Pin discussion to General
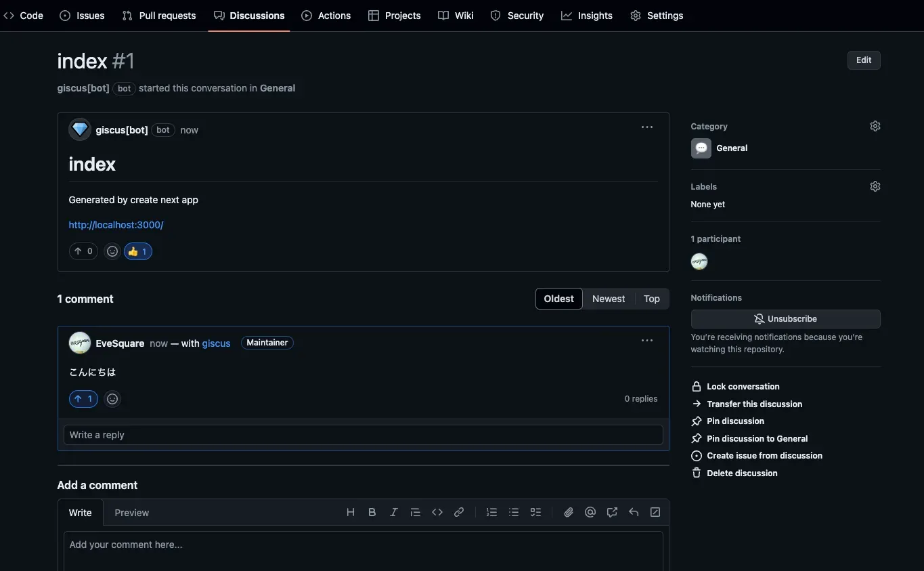 749,439
